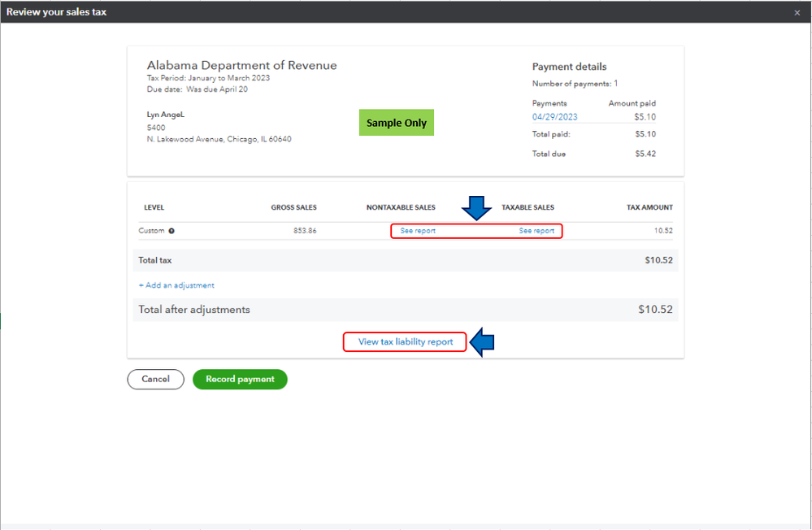Click the Total after adjustments row
This screenshot has height=530, width=812.
point(406,310)
